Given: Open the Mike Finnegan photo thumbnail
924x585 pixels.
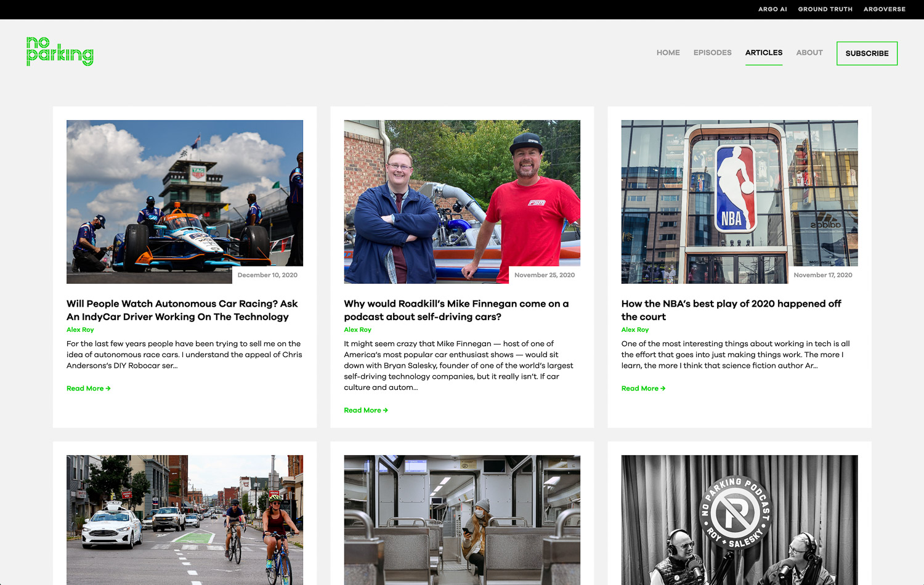Looking at the screenshot, I should [x=462, y=201].
